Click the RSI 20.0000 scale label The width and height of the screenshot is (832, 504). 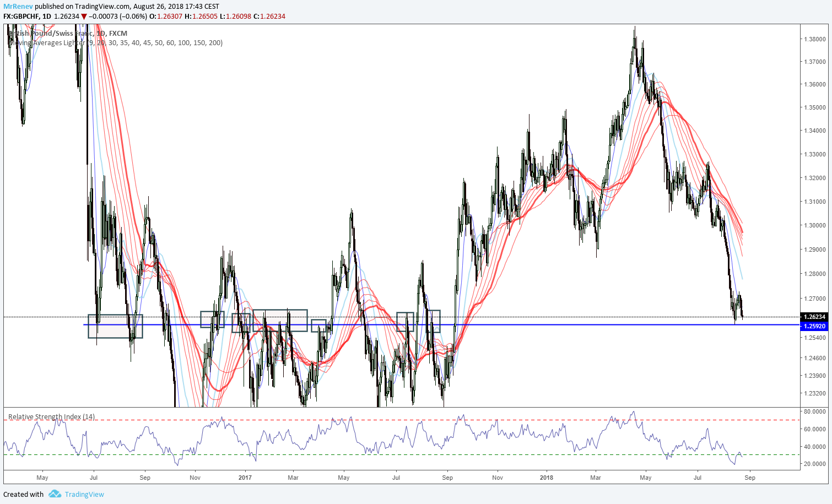tap(814, 464)
